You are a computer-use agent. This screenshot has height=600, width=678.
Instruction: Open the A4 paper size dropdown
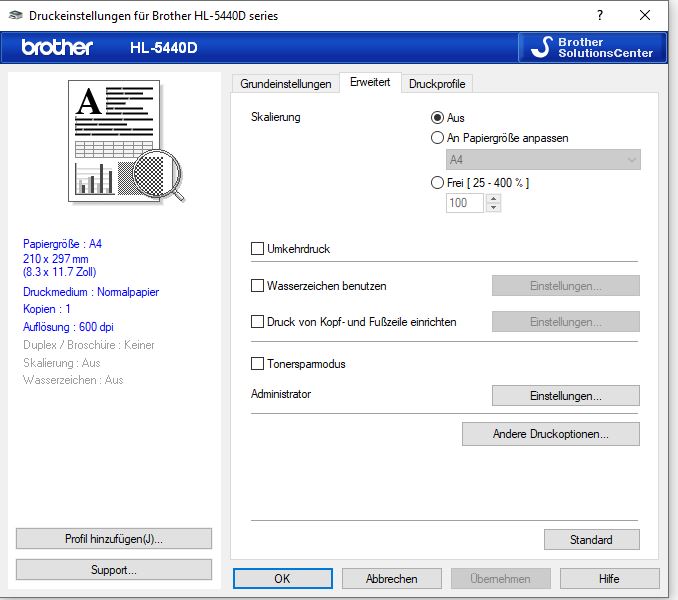coord(543,160)
